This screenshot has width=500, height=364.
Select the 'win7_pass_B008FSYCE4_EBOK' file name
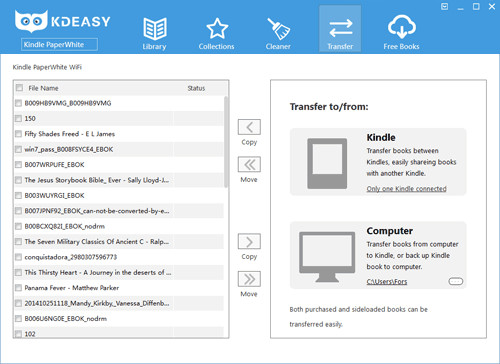tap(69, 149)
